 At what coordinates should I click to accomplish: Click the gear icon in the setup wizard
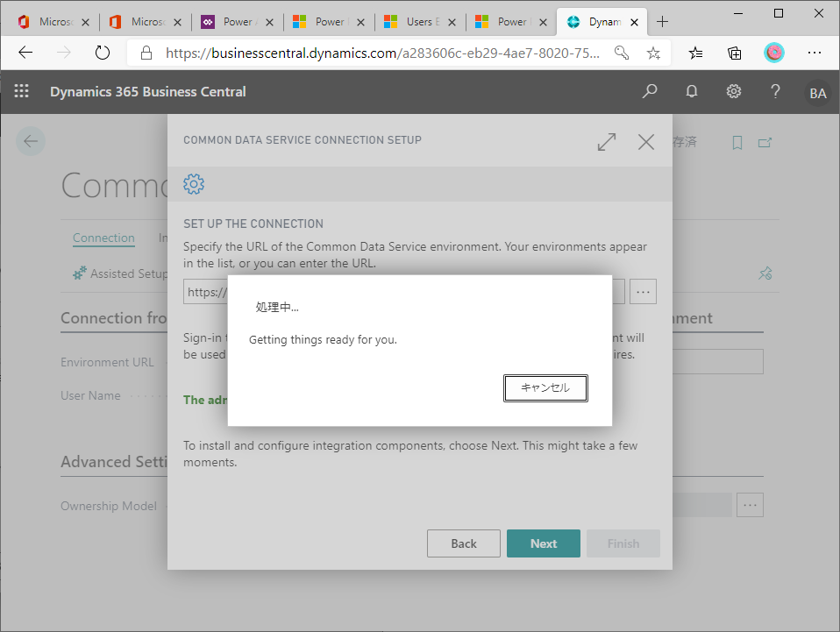pyautogui.click(x=194, y=184)
